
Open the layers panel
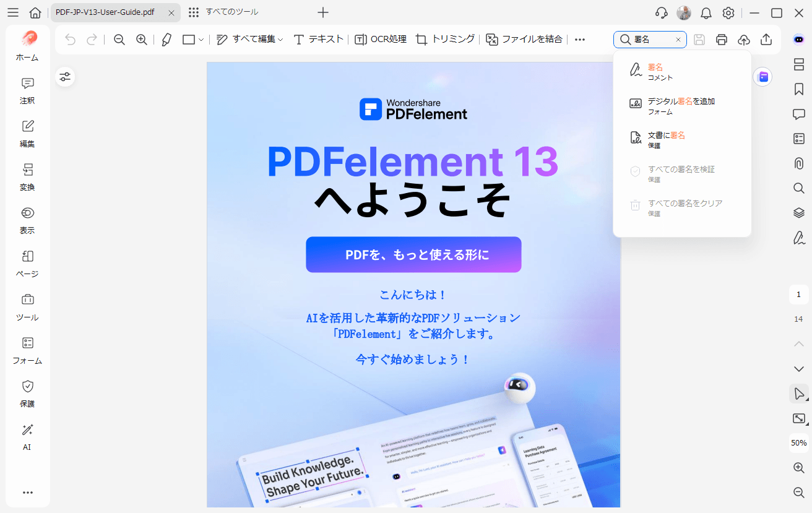pyautogui.click(x=799, y=213)
